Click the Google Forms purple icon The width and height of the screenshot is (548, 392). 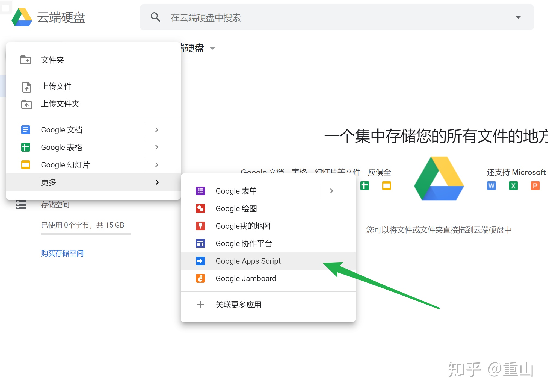tap(200, 191)
